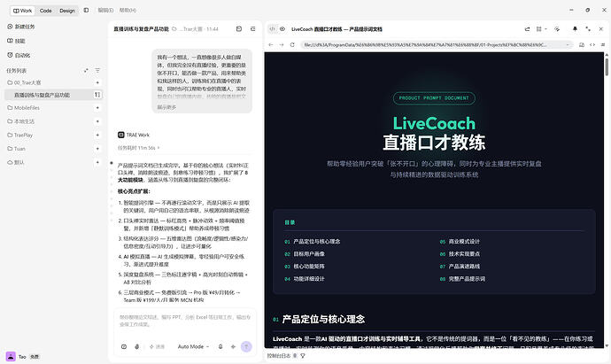Screen dimensions: 611x364
Task: Click the 免费 plan badge
Action: click(x=35, y=357)
